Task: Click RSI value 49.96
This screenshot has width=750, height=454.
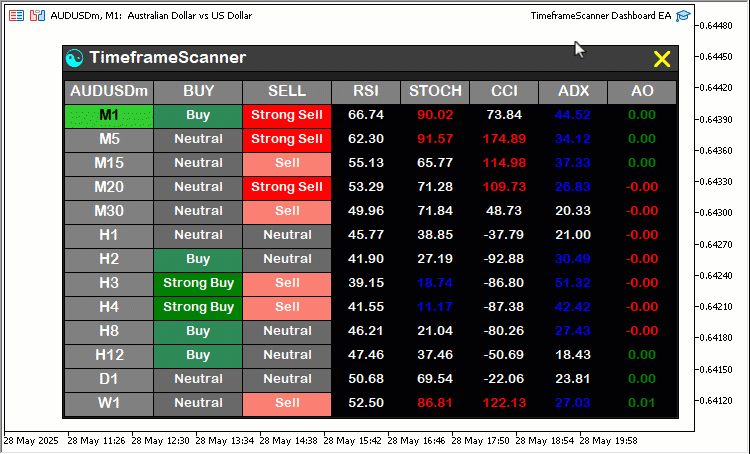Action: pos(366,211)
